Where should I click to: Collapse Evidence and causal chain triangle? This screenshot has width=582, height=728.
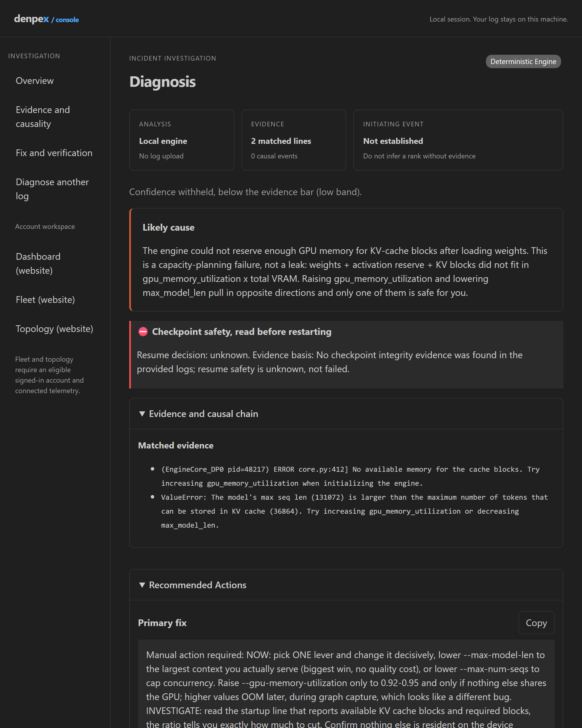tap(142, 414)
